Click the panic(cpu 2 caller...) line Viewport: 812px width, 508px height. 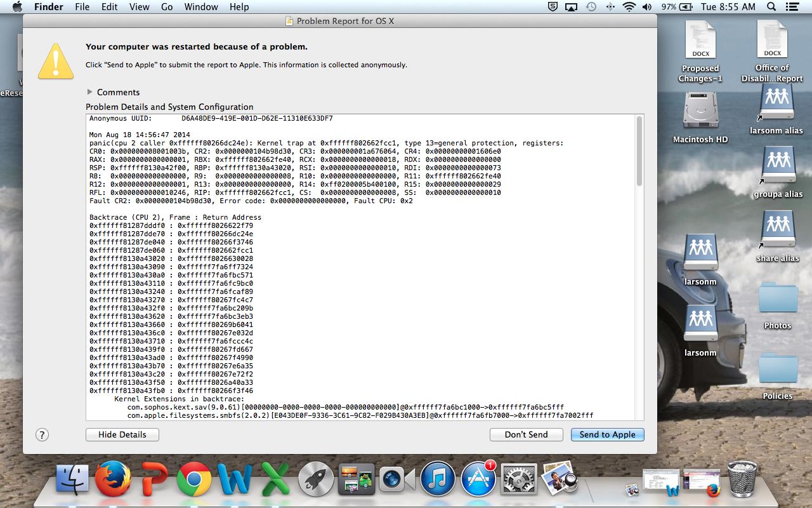326,143
